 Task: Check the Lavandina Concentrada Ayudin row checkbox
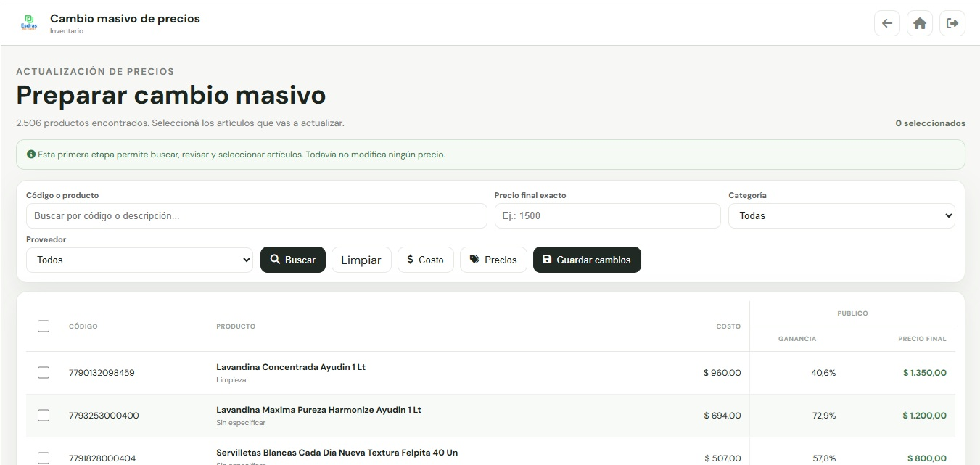[x=44, y=373]
